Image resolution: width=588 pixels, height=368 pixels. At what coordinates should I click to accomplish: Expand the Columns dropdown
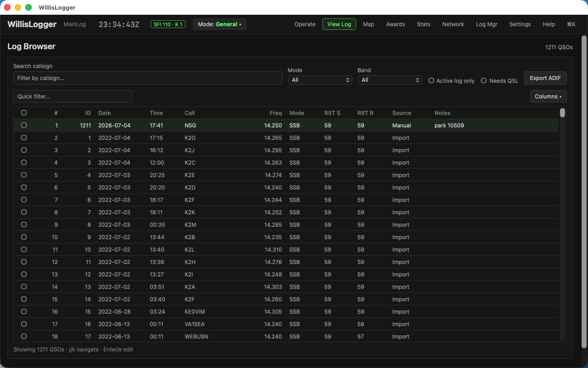coord(548,97)
